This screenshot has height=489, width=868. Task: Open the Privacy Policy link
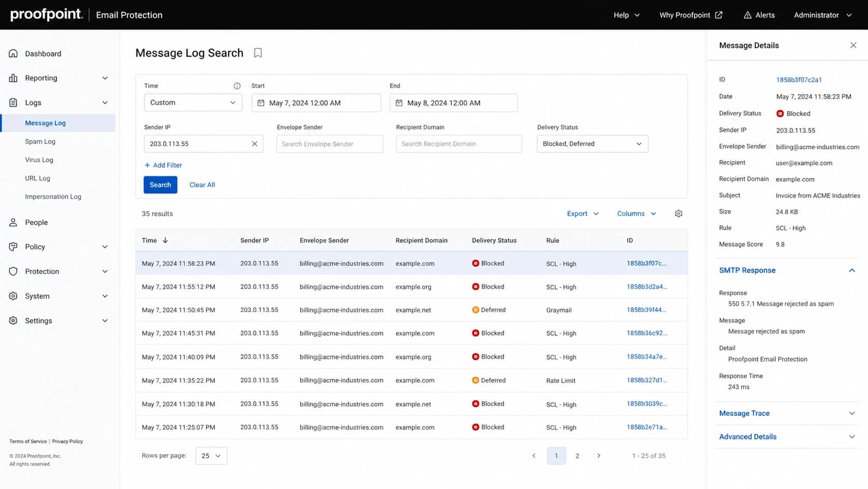67,441
